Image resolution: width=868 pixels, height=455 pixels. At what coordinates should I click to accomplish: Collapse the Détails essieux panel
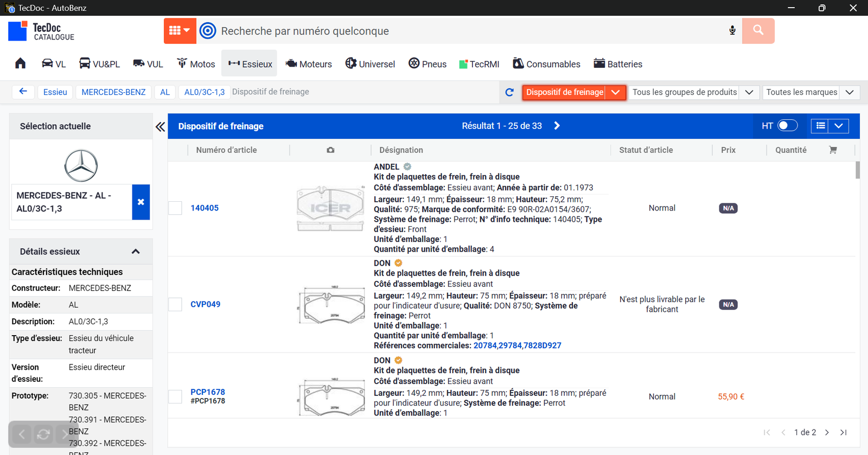coord(136,252)
